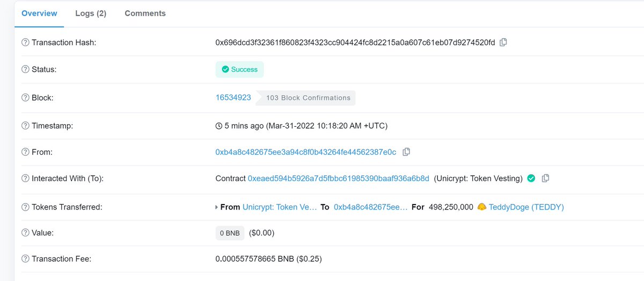Click the (Unicrypt: Token Vesting) label
The image size is (644, 281).
pyautogui.click(x=478, y=178)
